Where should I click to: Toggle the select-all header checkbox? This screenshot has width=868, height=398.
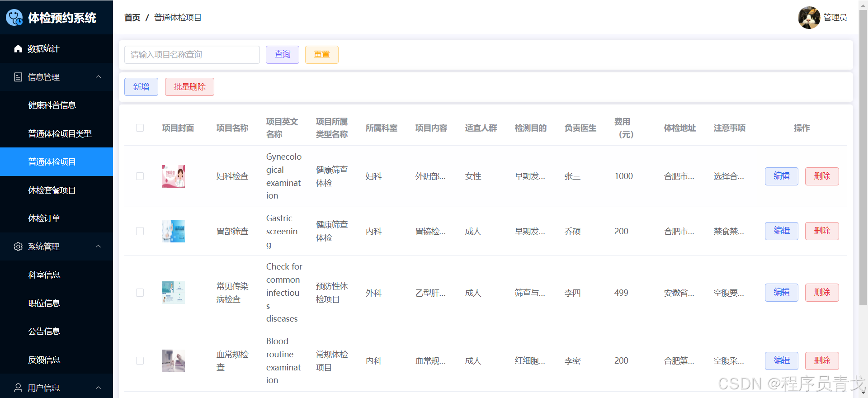point(140,128)
